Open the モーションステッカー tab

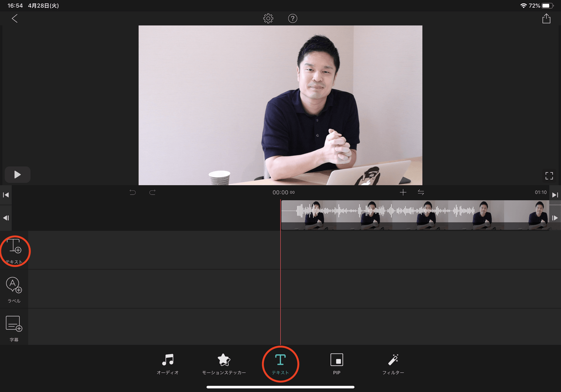(x=224, y=364)
